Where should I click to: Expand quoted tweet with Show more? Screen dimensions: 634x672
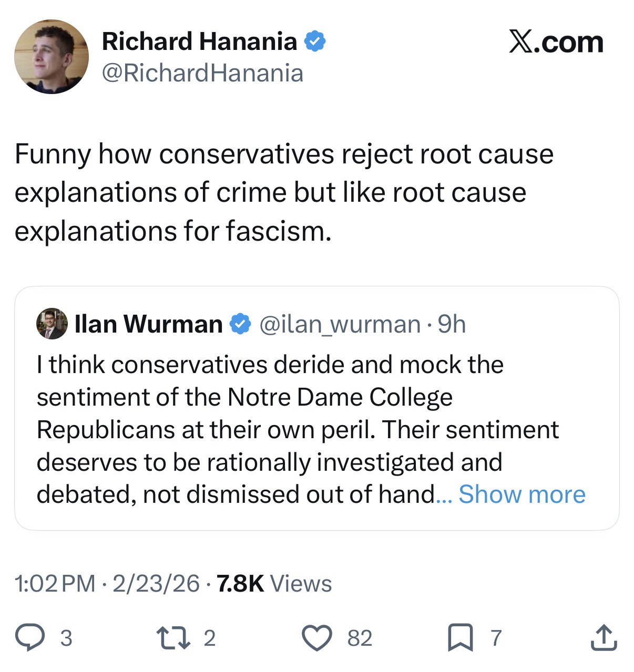521,494
